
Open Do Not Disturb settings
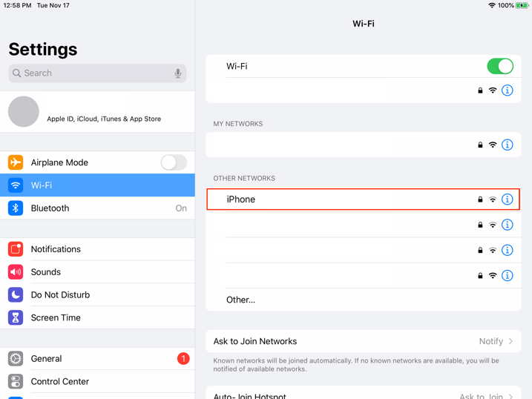(x=97, y=295)
